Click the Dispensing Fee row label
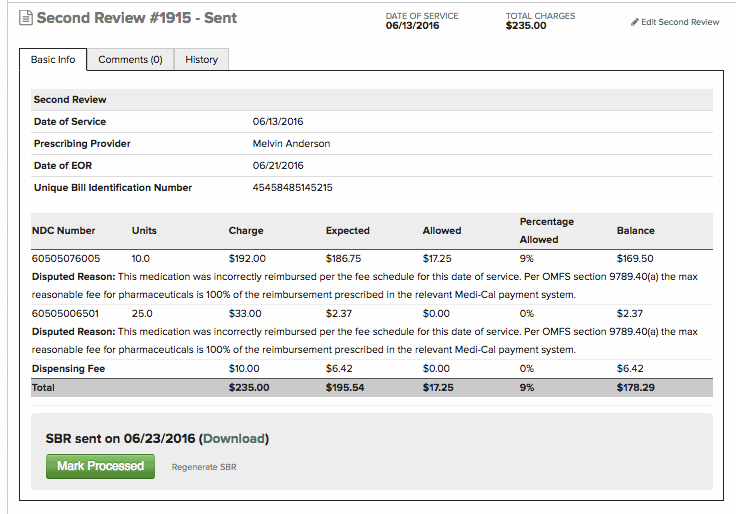736x514 pixels. coord(69,368)
